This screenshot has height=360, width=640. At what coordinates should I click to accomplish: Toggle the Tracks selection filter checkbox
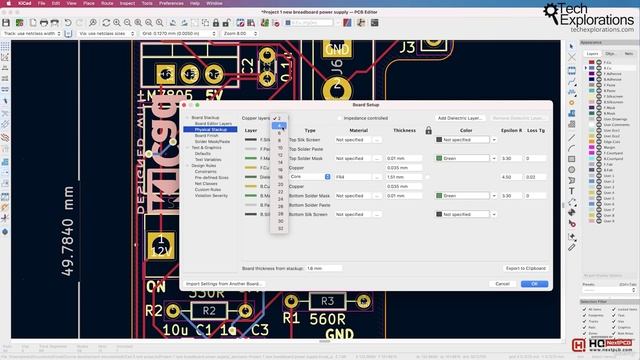584,321
